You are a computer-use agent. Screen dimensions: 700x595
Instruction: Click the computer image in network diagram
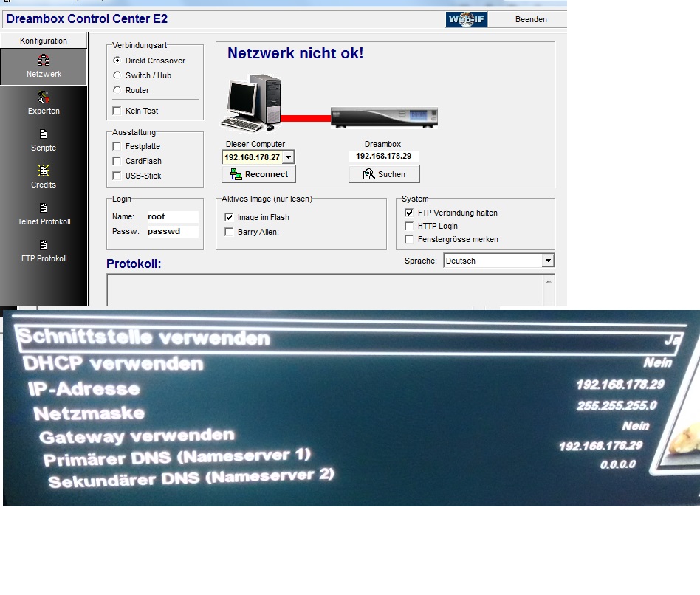(251, 103)
